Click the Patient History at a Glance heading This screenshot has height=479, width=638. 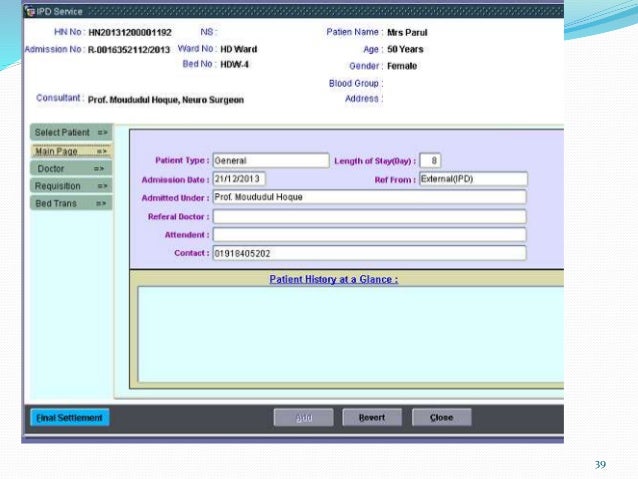tap(334, 279)
